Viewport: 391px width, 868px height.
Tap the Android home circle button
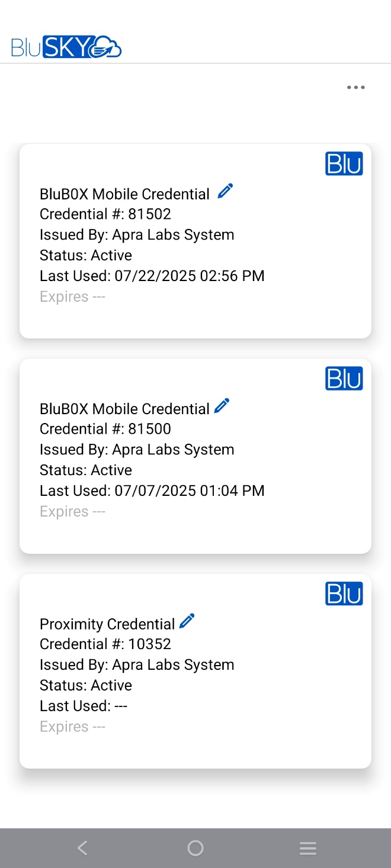[x=195, y=848]
